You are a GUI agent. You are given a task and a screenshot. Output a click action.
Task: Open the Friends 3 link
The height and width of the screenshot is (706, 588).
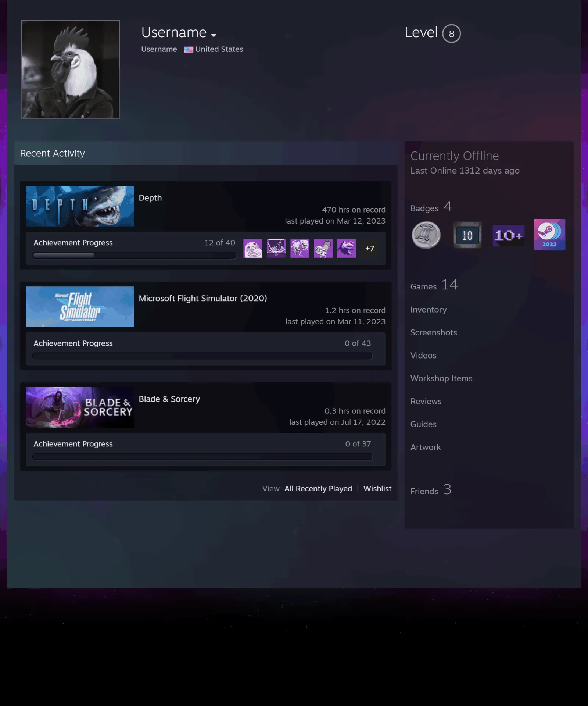click(431, 490)
